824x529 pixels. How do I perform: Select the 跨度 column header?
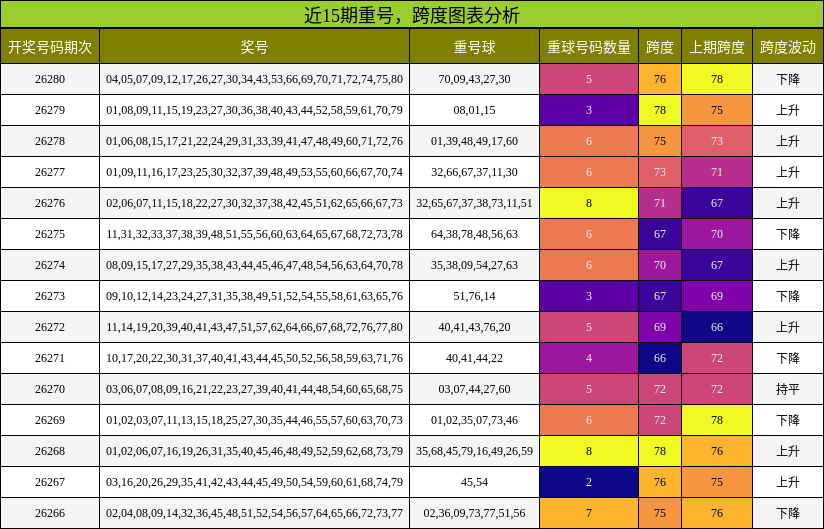click(660, 47)
